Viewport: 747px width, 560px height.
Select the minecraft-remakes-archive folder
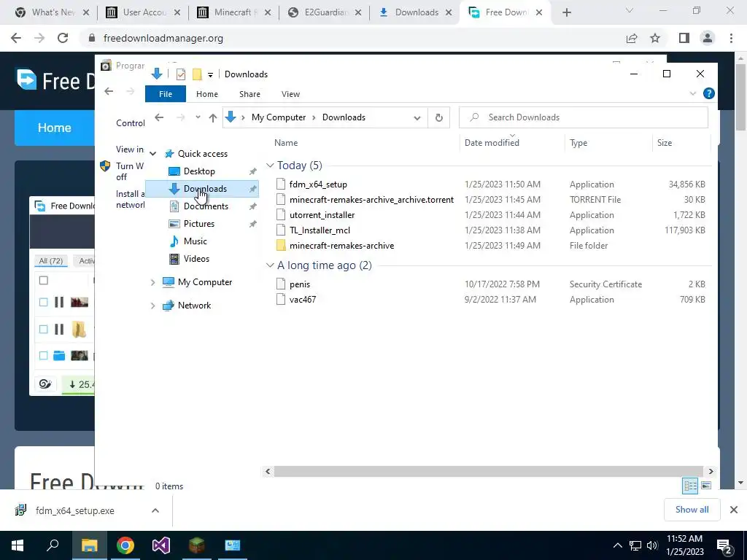click(x=341, y=246)
